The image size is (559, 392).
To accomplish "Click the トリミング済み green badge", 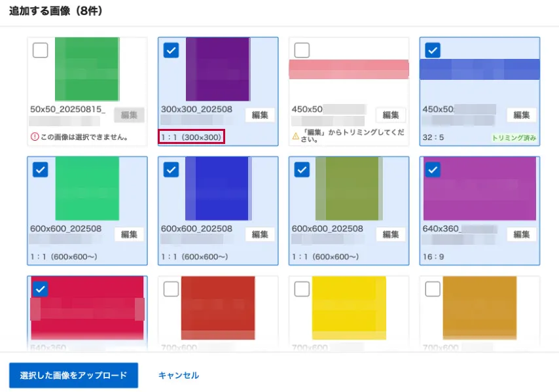I will (514, 137).
